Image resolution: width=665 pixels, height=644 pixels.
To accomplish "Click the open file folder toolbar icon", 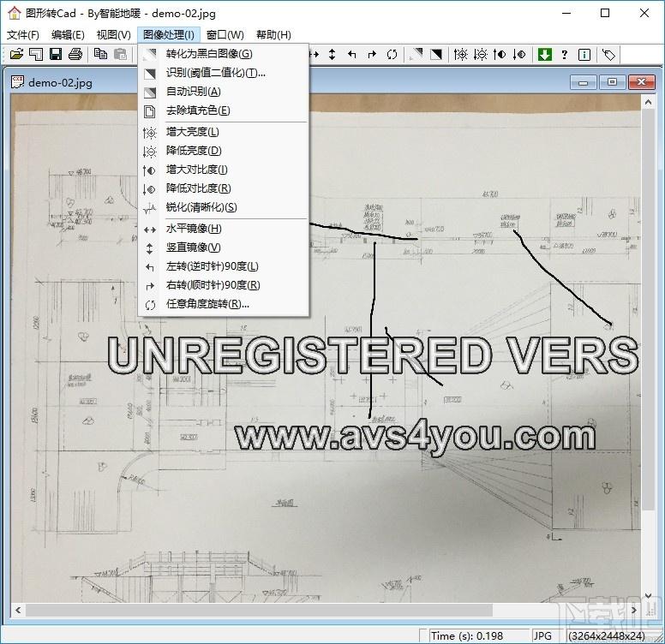I will [x=16, y=54].
